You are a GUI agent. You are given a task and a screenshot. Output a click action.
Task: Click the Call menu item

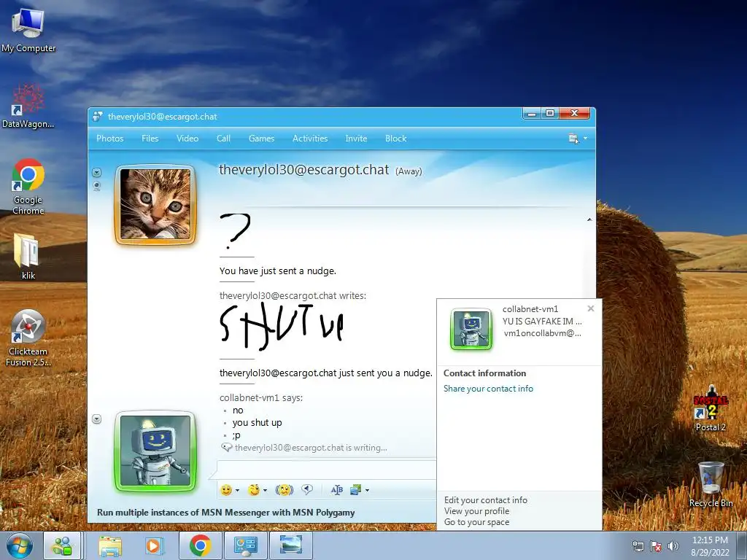[x=223, y=139]
